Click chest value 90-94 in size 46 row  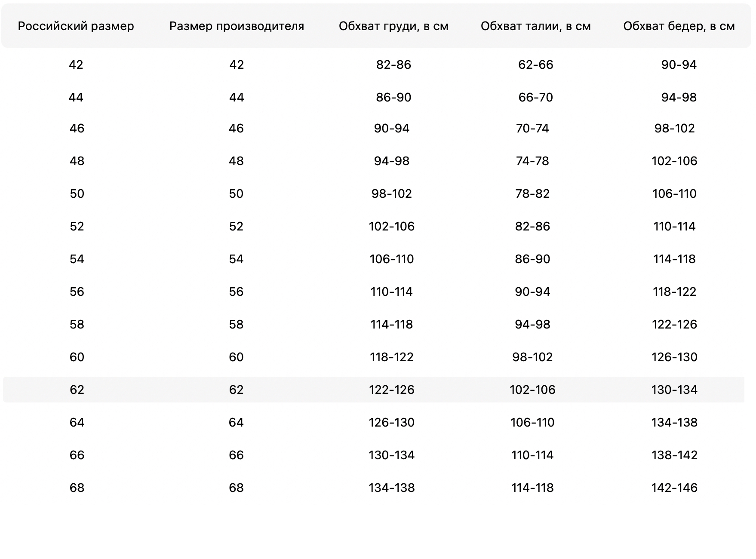pyautogui.click(x=391, y=128)
